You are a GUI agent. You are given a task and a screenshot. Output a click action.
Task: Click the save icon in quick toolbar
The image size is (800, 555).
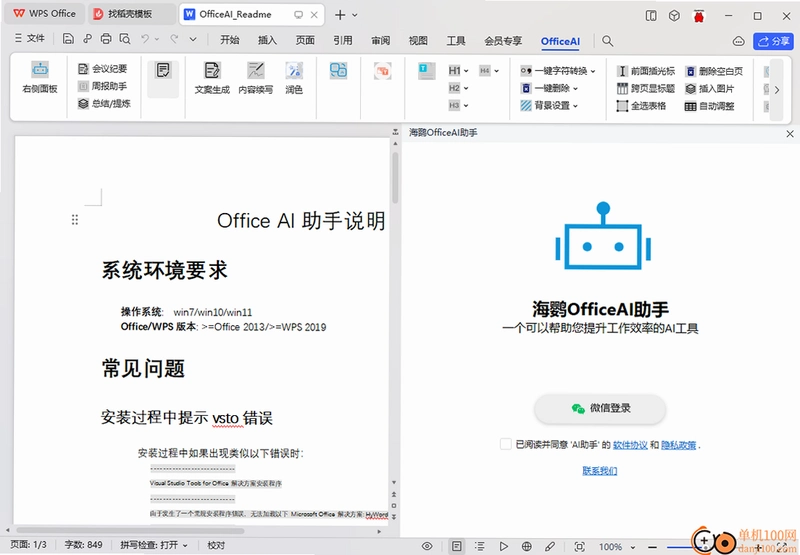[68, 38]
